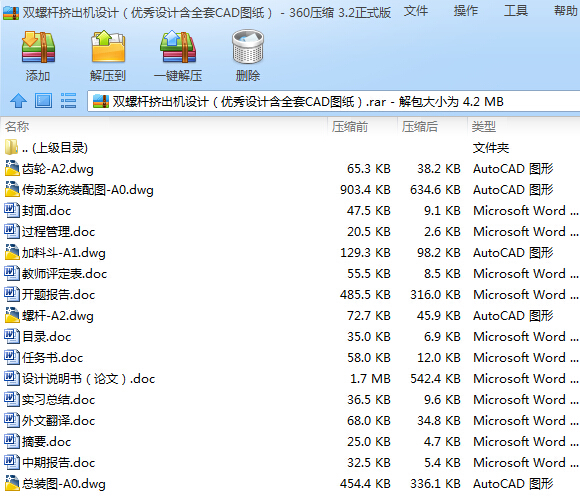Click the 一键解压 one-click extract icon
Image resolution: width=580 pixels, height=500 pixels.
178,47
